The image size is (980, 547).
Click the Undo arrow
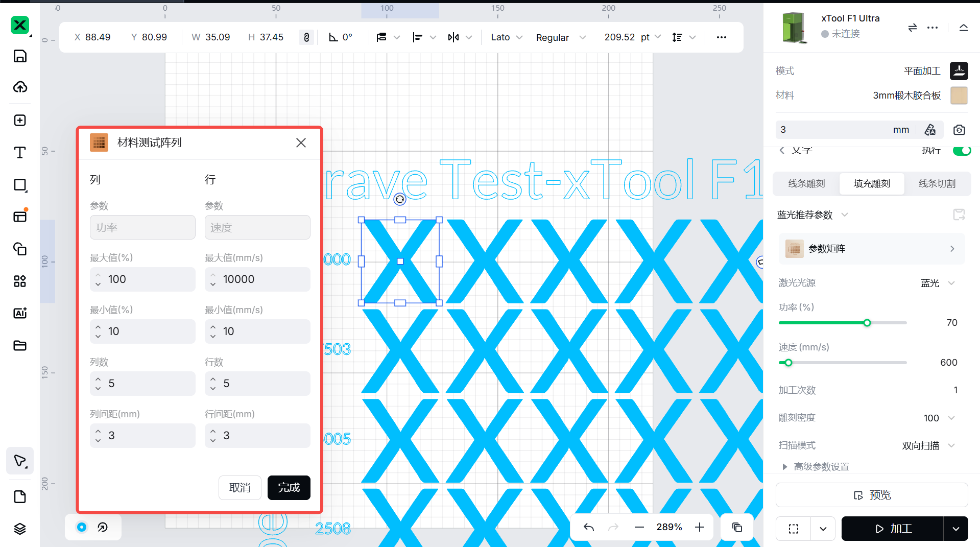[x=588, y=527]
